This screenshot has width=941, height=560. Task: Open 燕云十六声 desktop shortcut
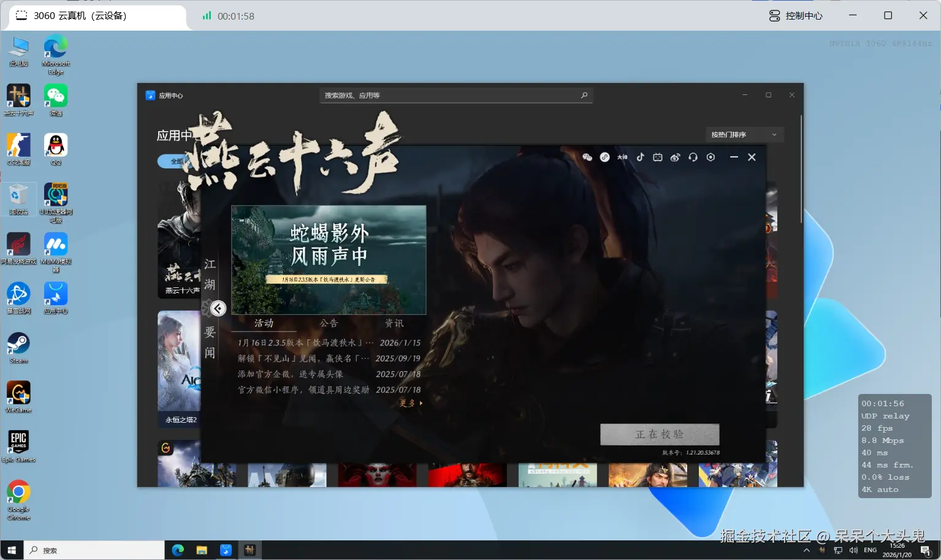(x=18, y=100)
